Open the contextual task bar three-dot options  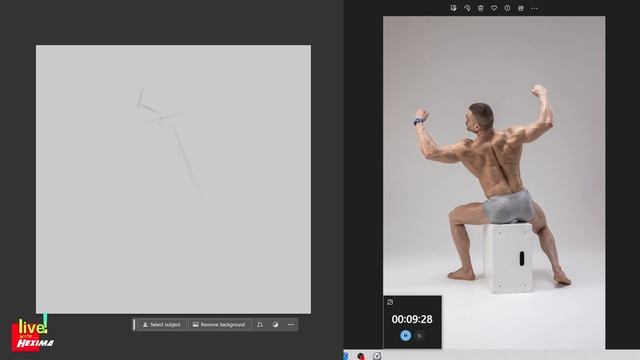pyautogui.click(x=291, y=325)
